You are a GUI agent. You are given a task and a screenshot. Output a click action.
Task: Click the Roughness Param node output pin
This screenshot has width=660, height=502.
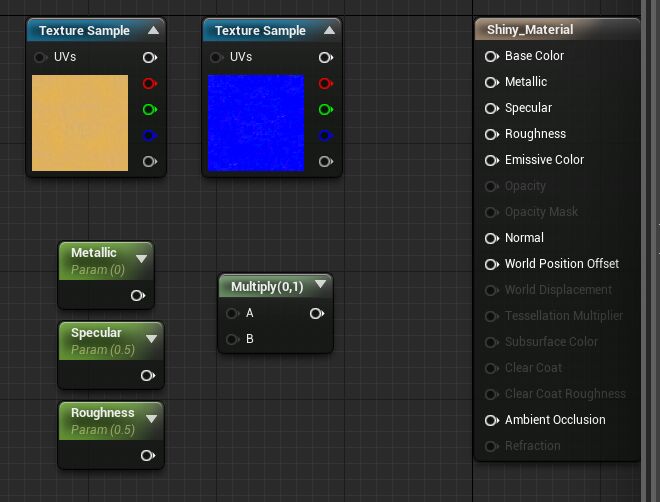click(148, 456)
